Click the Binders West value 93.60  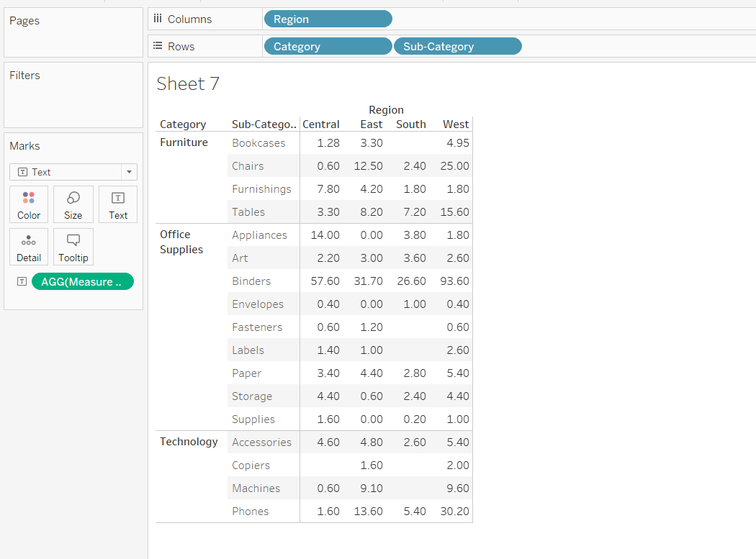coord(454,281)
